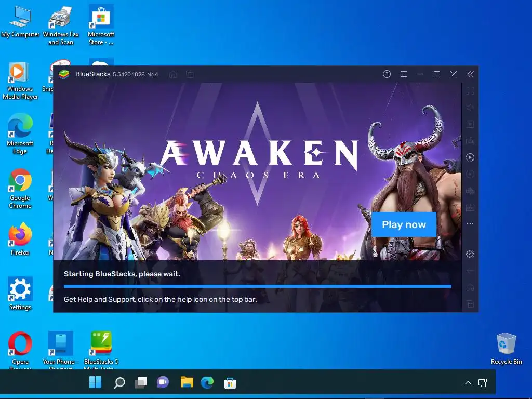Click the recent apps icon in sidebar
Screen dimensions: 532x399
tap(470, 304)
